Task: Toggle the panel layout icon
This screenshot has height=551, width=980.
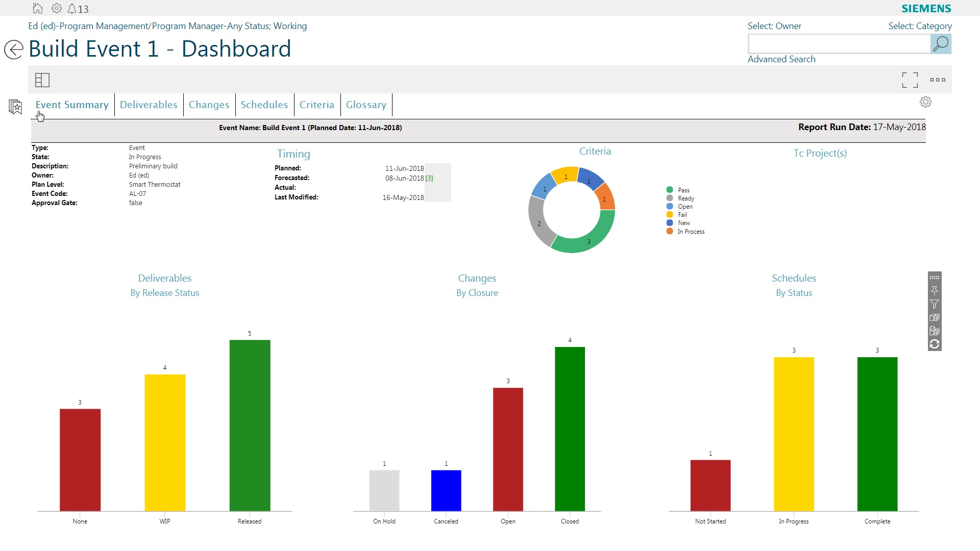Action: point(42,80)
